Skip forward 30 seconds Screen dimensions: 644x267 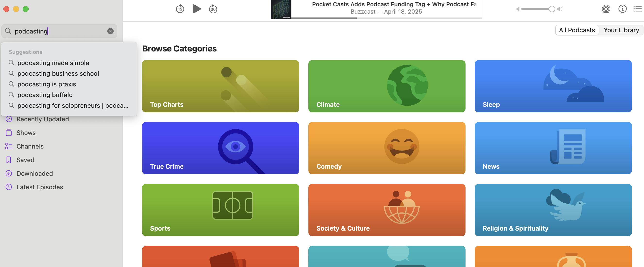[x=213, y=9]
